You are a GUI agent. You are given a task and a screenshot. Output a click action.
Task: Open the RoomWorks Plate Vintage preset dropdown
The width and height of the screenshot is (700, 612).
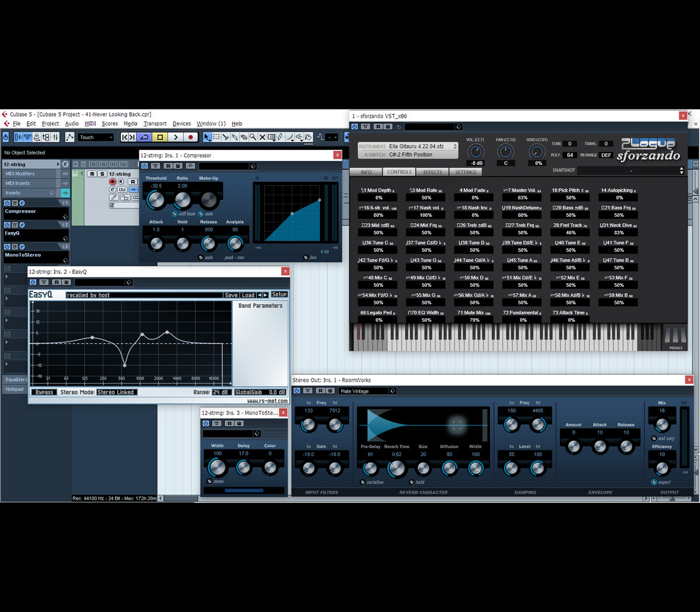[x=367, y=391]
